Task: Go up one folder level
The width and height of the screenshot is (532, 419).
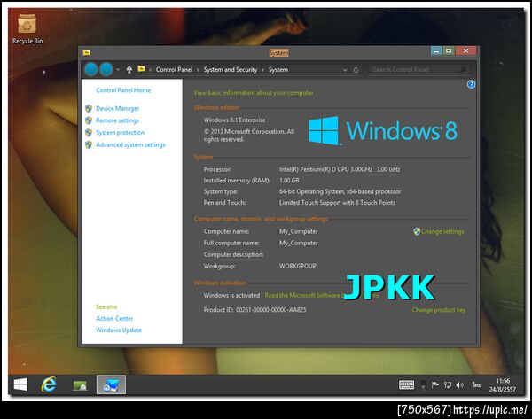Action: point(129,69)
